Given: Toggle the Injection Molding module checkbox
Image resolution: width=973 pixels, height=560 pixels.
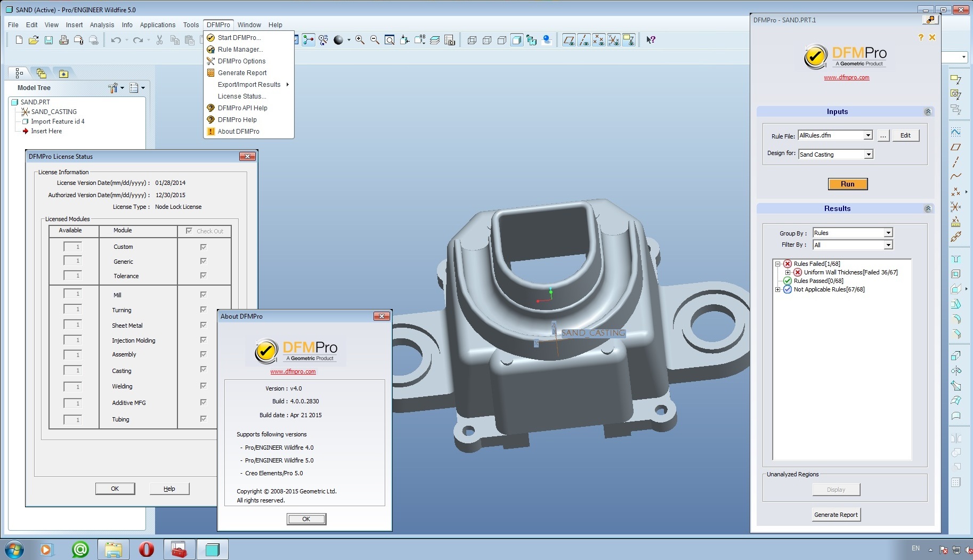Looking at the screenshot, I should pyautogui.click(x=204, y=340).
